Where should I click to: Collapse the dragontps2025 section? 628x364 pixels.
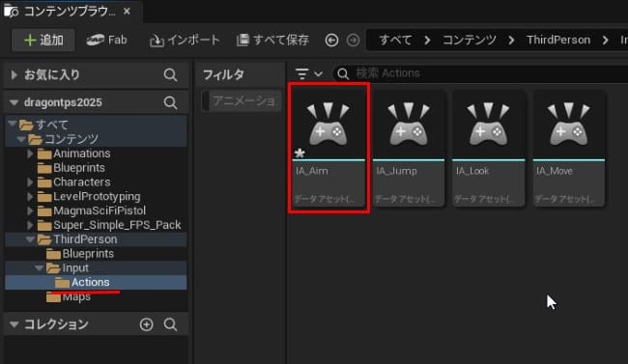[14, 102]
